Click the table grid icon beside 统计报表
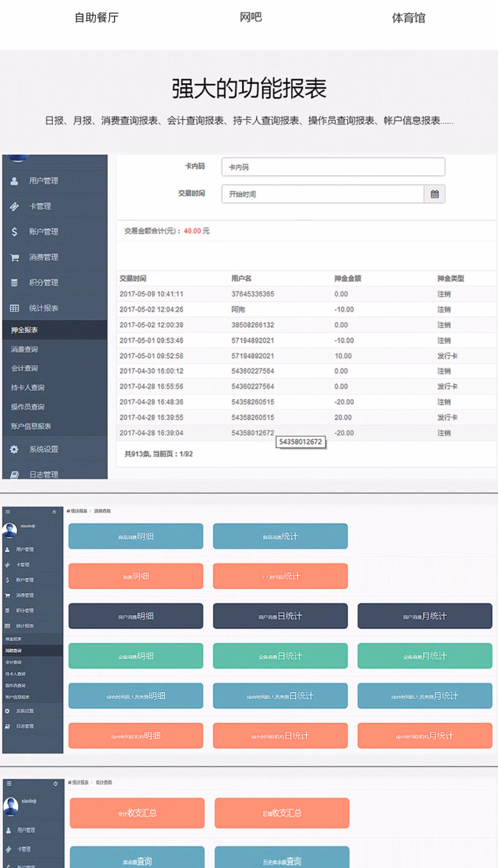Viewport: 498px width, 868px height. [15, 308]
